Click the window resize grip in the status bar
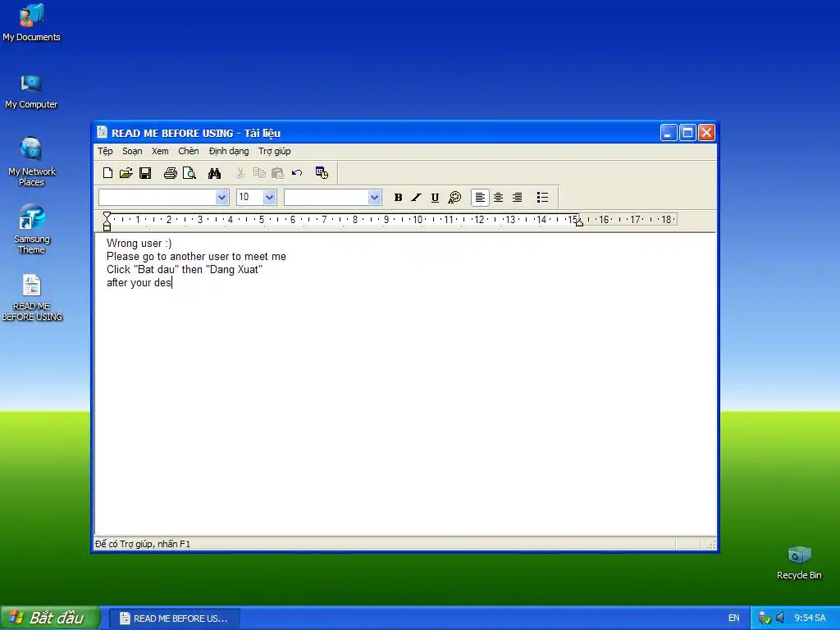The width and height of the screenshot is (840, 630). 711,545
